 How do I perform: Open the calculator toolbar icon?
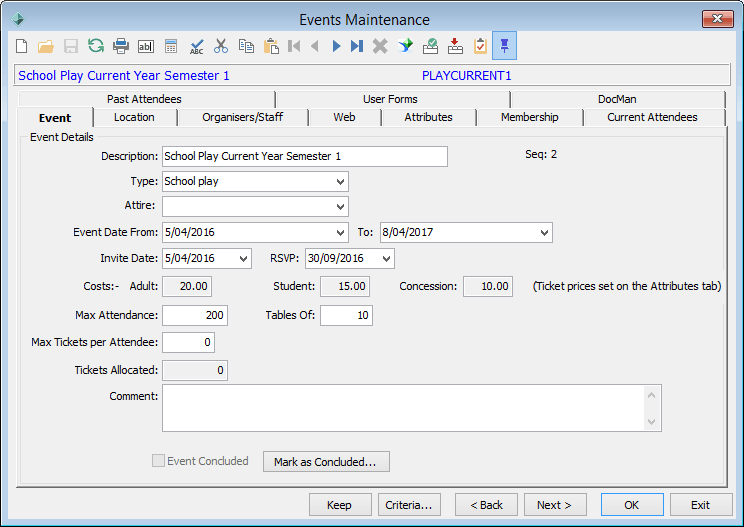click(x=171, y=46)
